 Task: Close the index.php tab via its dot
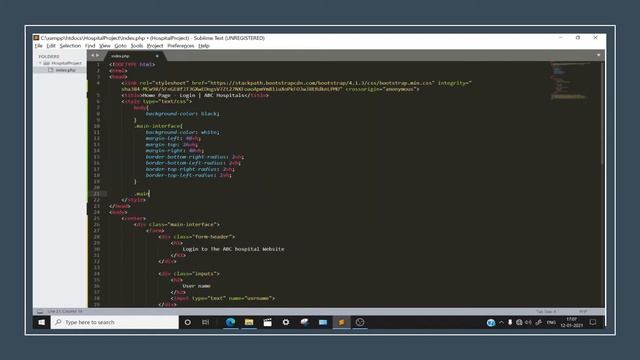pos(157,56)
